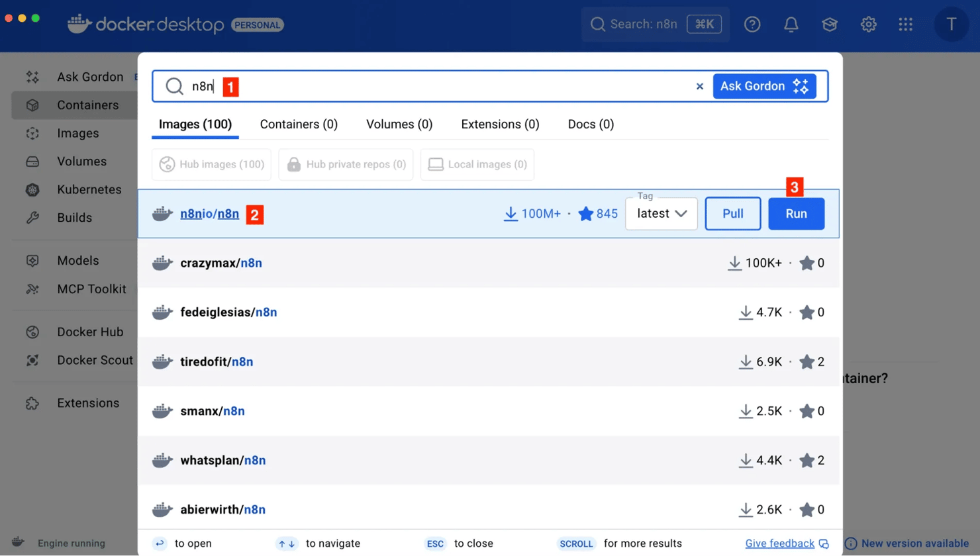This screenshot has width=980, height=556.
Task: Clear the search field with X icon
Action: coord(699,87)
